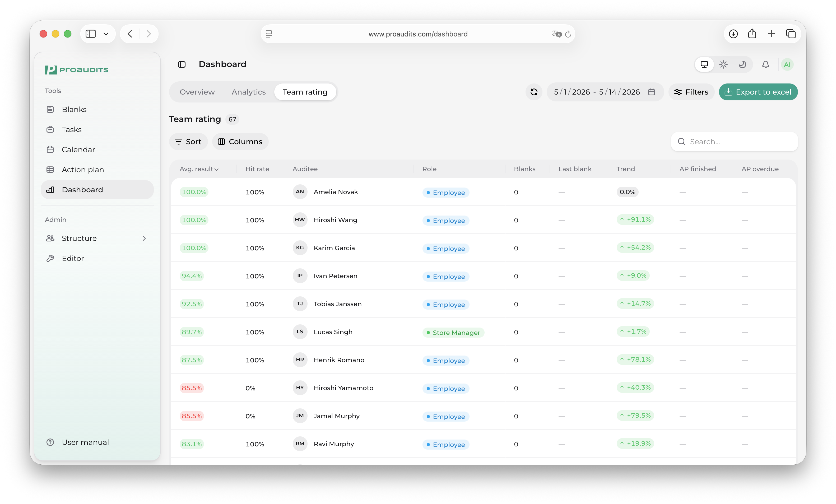Screen dimensions: 836x504
Task: Open Editor in Admin section
Action: (97, 258)
